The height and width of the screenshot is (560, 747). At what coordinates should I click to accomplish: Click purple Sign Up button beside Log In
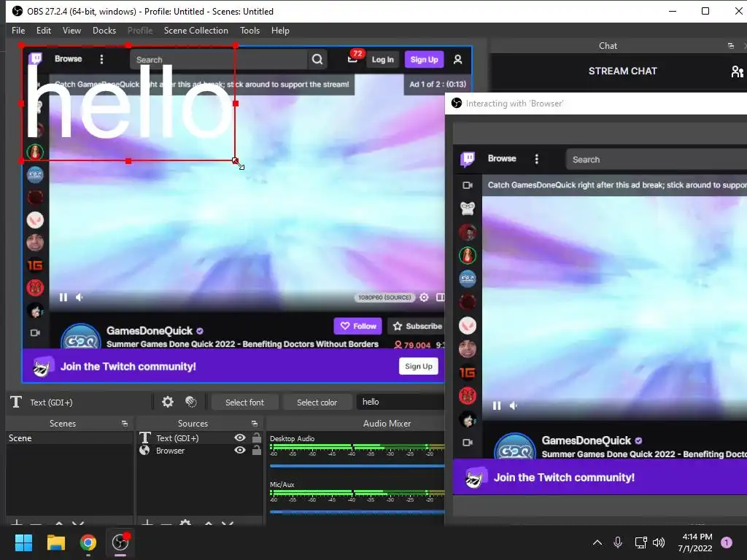pos(424,60)
